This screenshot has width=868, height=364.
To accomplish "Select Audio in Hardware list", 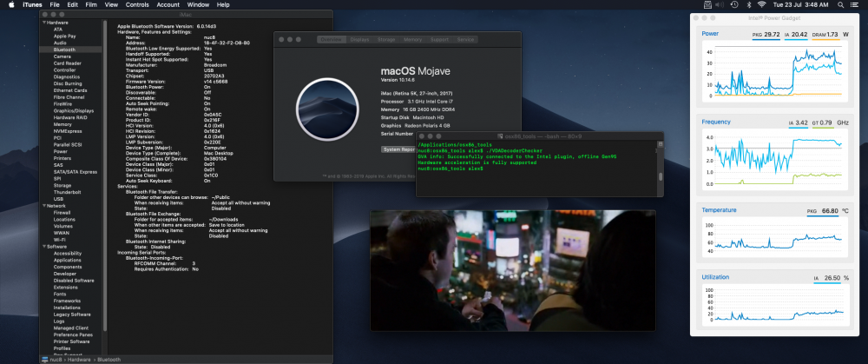I will 60,43.
